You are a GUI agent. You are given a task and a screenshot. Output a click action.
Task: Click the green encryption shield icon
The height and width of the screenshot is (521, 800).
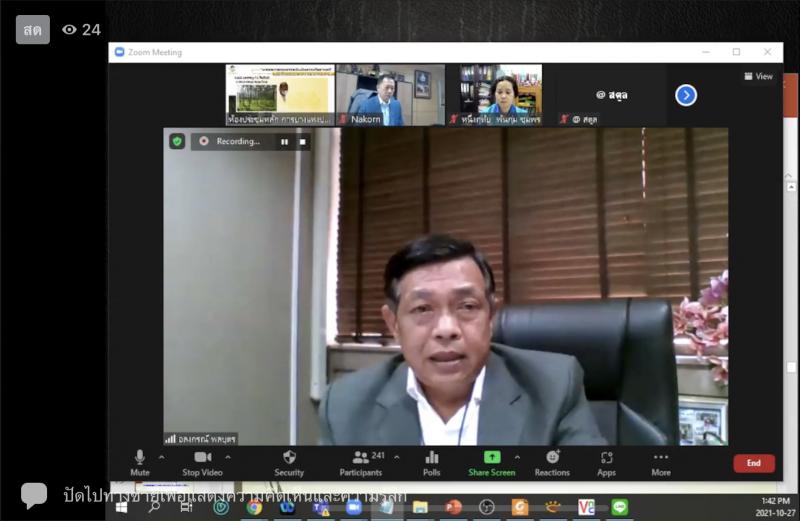tap(177, 142)
